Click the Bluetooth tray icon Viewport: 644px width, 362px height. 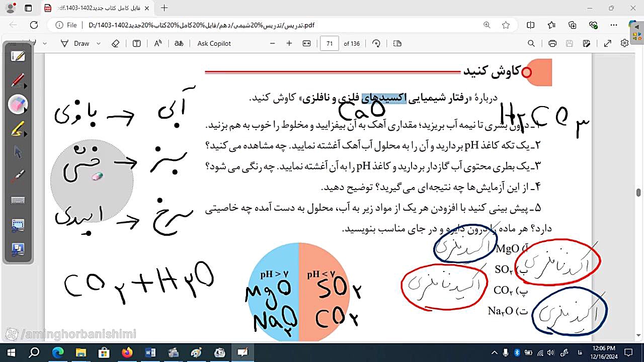(517, 352)
